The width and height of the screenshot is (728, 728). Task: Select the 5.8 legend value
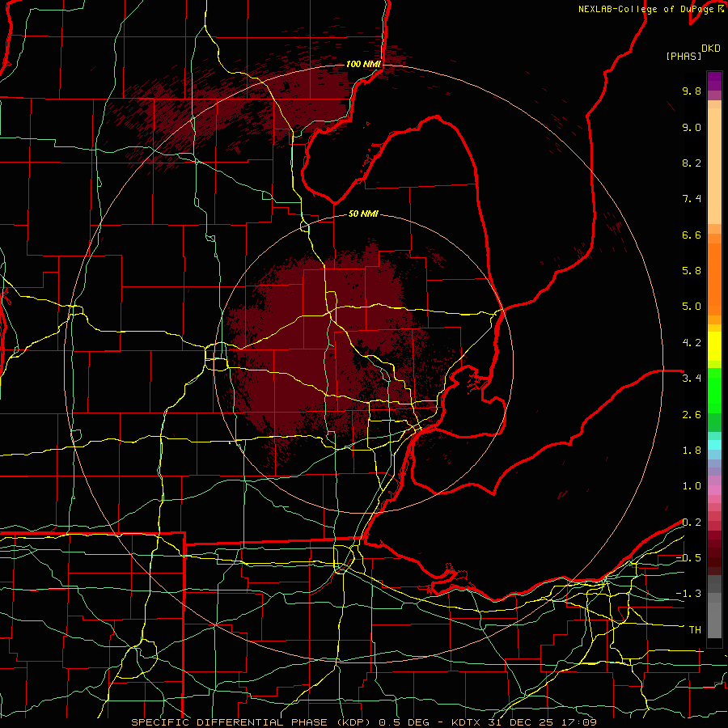692,271
